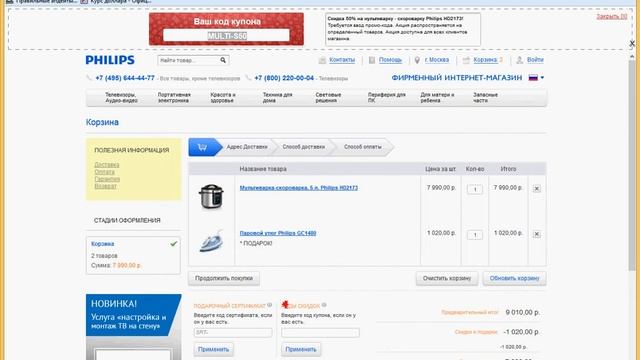Click the г. Москва city link

click(437, 60)
